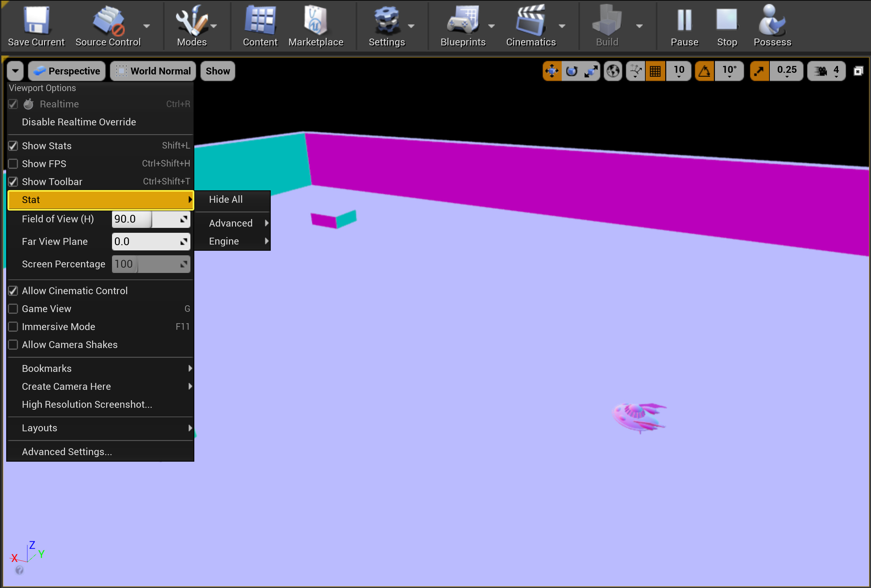
Task: Select the translate gizmo tool
Action: pyautogui.click(x=552, y=71)
